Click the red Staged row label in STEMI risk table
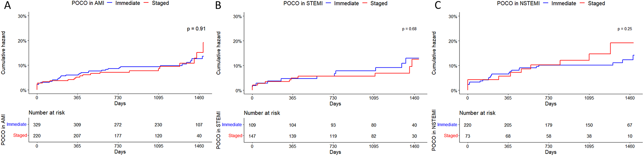The height and width of the screenshot is (156, 644). click(235, 136)
